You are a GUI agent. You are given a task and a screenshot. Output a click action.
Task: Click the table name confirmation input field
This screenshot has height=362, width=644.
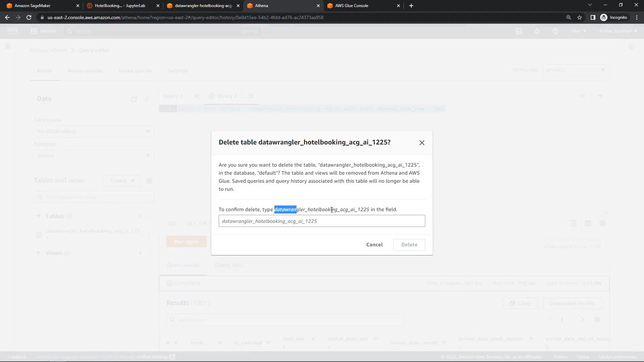pos(322,221)
